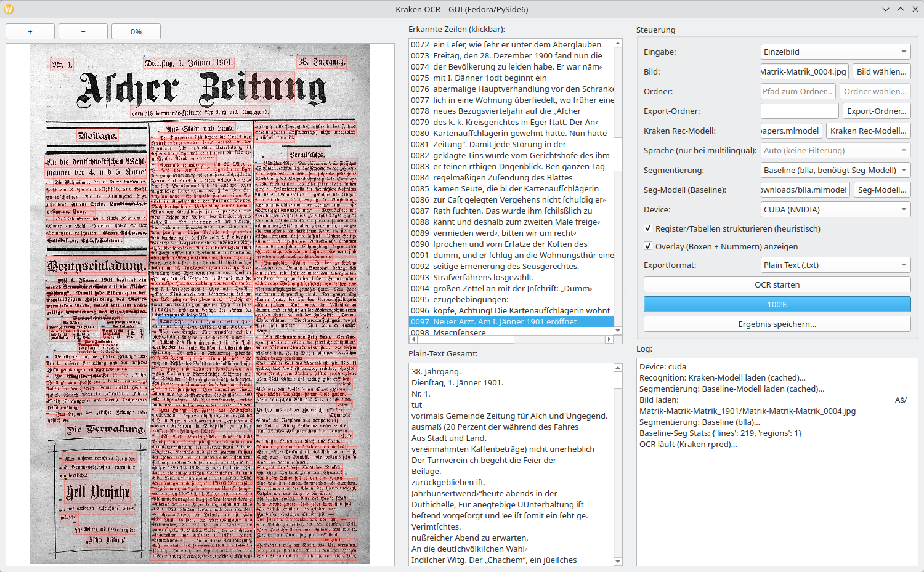Select line 0076 'abermalige Hauptverhandlung'
The image size is (924, 572).
pyautogui.click(x=511, y=89)
